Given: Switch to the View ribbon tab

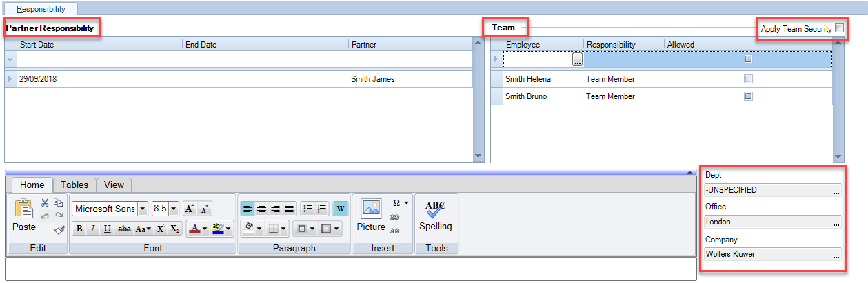Looking at the screenshot, I should point(114,185).
